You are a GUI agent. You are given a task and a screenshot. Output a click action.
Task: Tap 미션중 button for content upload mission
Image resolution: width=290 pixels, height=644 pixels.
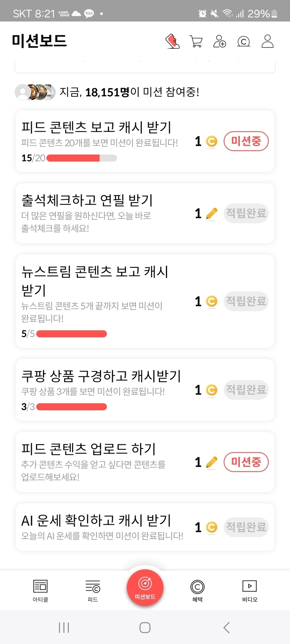246,462
